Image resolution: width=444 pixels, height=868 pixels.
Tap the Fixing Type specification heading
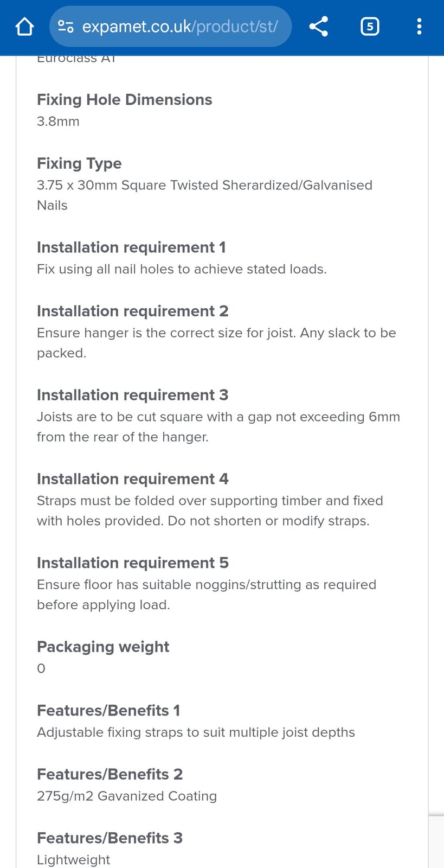tap(79, 163)
